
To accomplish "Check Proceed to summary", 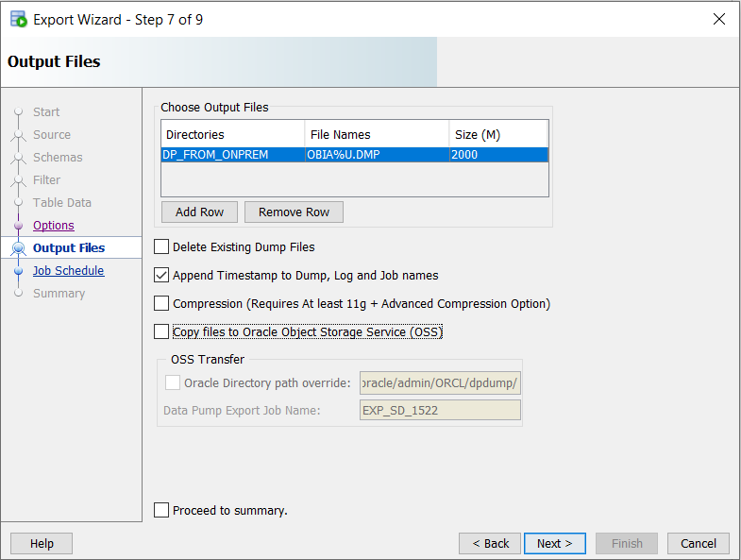I will tap(161, 510).
